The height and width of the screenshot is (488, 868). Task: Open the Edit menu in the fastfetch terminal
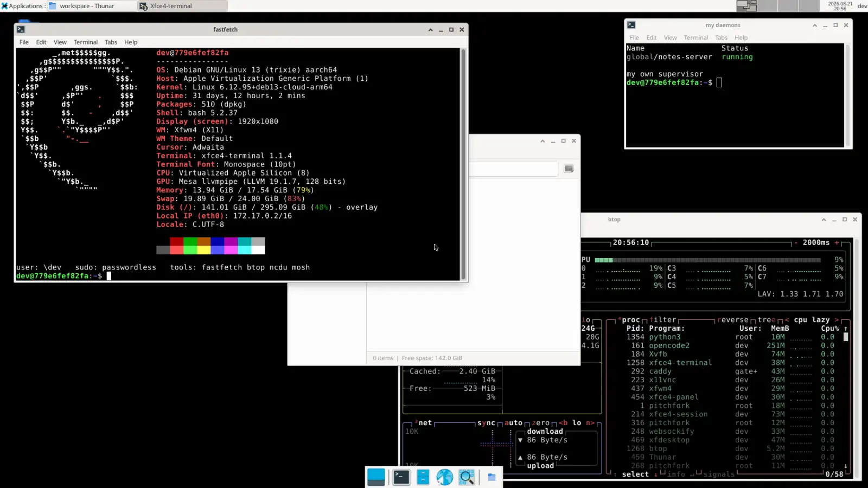pyautogui.click(x=41, y=42)
